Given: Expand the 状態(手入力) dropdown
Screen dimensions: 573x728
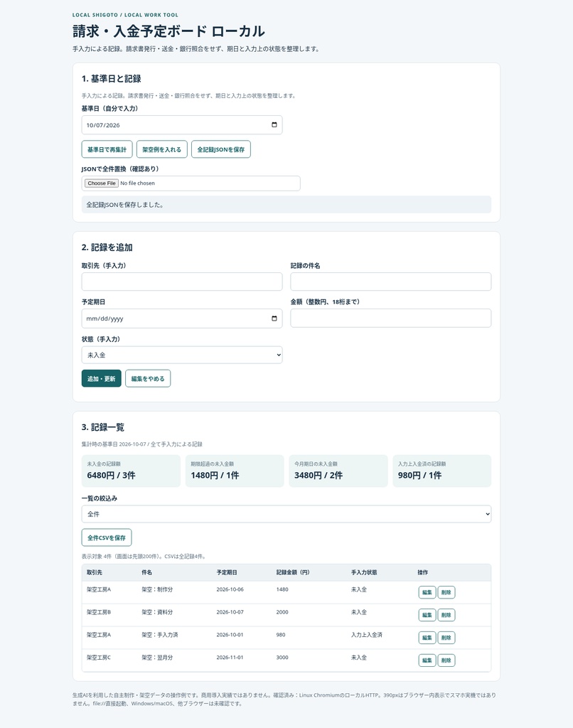Looking at the screenshot, I should pos(182,355).
